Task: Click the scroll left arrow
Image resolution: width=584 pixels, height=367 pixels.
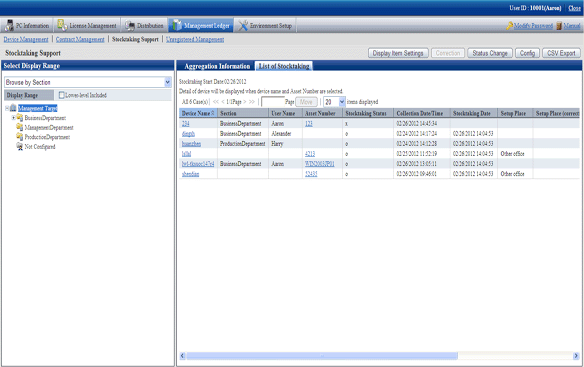Action: [x=182, y=356]
